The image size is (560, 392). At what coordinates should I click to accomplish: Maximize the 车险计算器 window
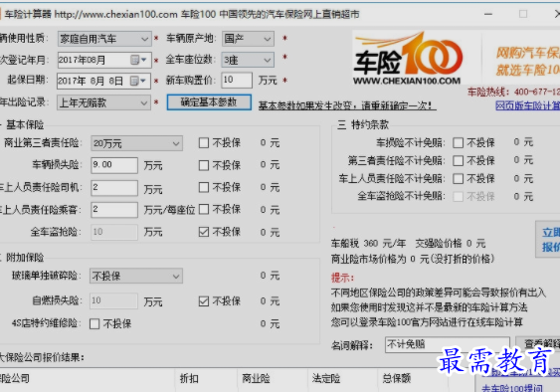pos(523,14)
